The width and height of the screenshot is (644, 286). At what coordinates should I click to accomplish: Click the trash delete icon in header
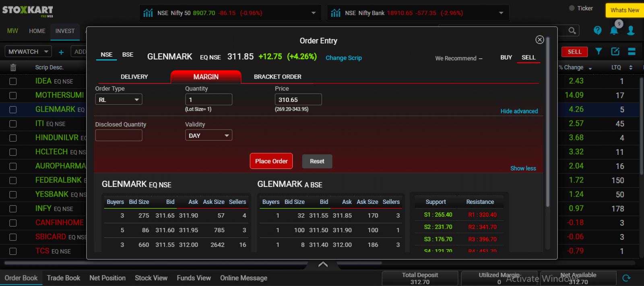[x=13, y=67]
